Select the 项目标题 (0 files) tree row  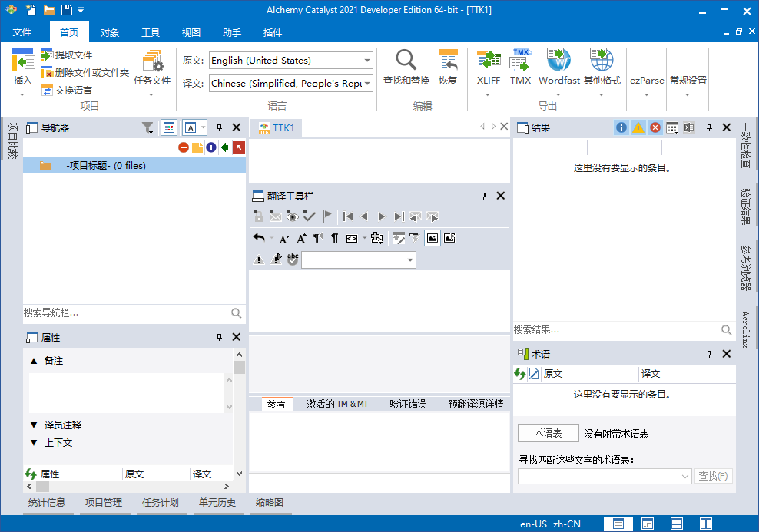(134, 165)
